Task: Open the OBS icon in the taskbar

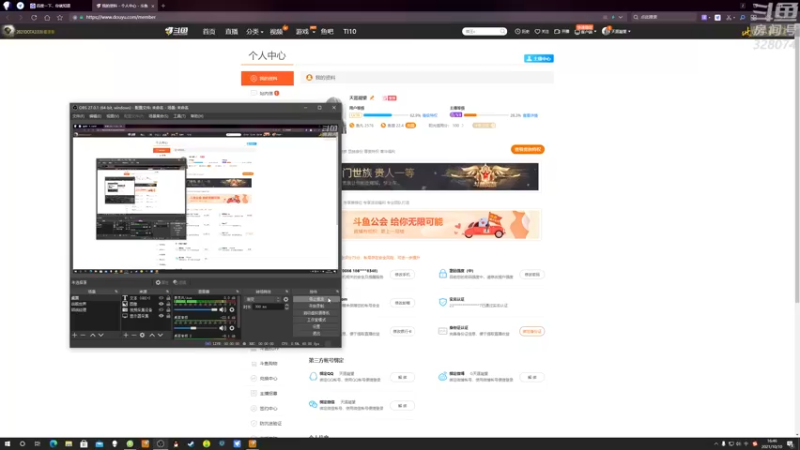Action: tap(160, 444)
